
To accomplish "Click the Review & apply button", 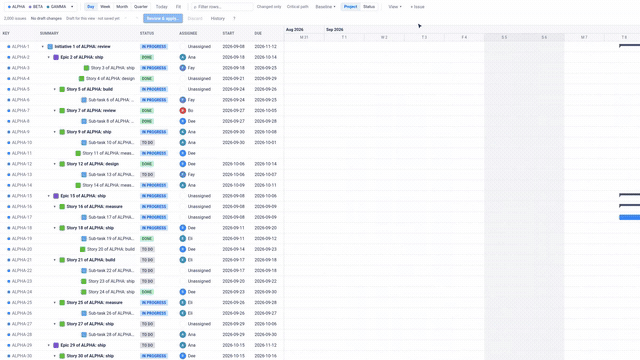I will 163,18.
